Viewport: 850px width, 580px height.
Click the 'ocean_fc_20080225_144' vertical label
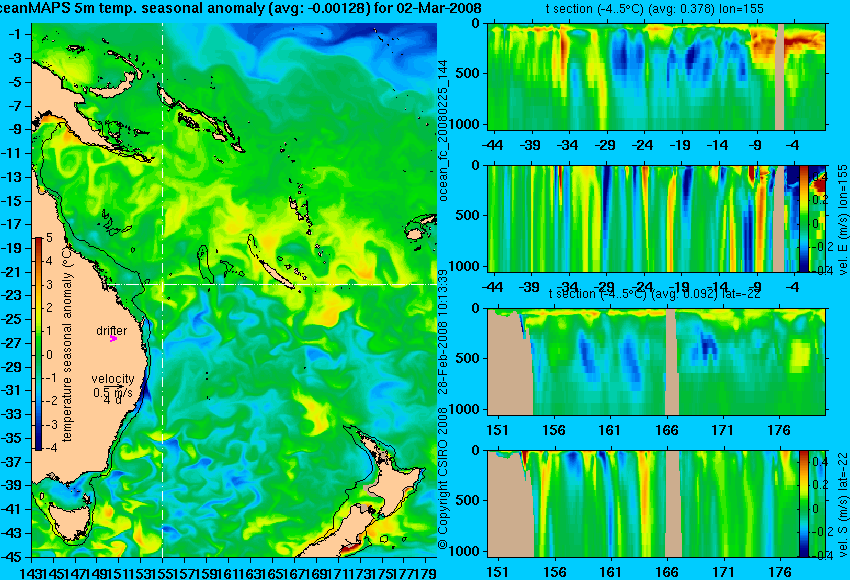point(443,130)
